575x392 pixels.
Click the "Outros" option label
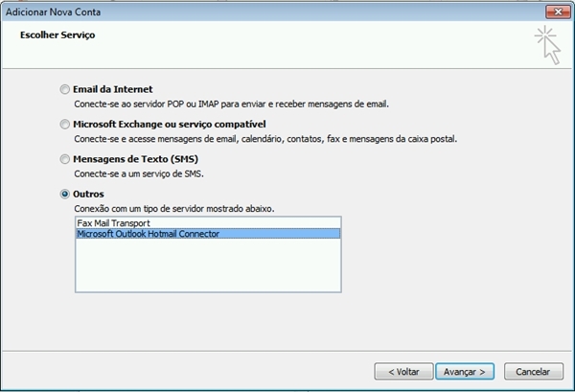coord(88,194)
